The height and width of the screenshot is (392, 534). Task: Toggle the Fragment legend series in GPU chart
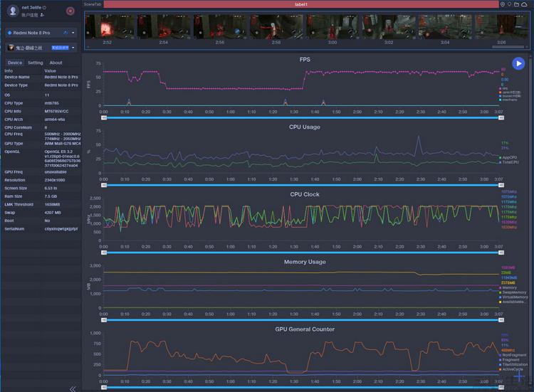511,359
